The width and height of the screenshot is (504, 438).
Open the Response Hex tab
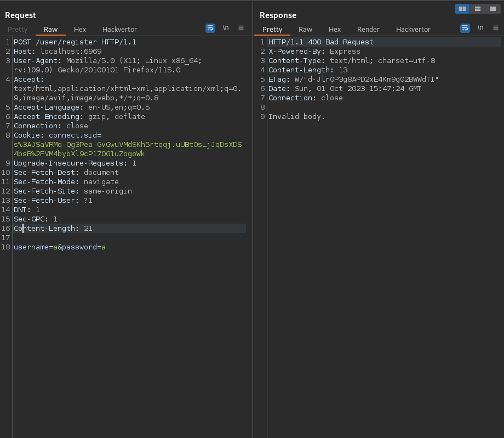[x=335, y=29]
